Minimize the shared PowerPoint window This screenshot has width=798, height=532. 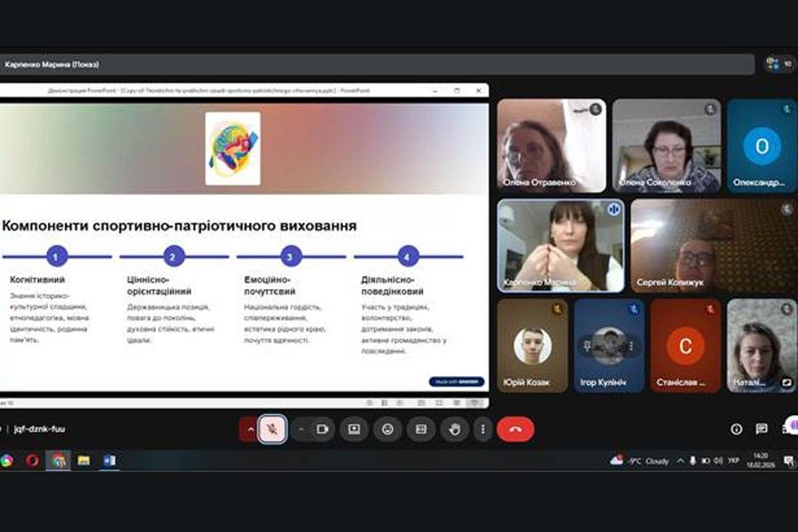(x=435, y=90)
